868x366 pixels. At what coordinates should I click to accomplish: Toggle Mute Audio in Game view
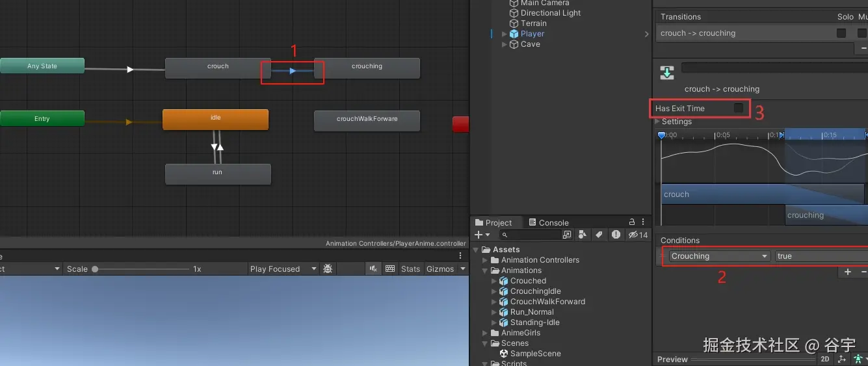[x=373, y=268]
